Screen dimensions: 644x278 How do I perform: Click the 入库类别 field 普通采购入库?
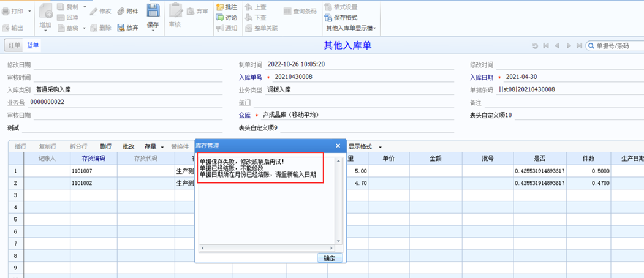click(x=128, y=90)
